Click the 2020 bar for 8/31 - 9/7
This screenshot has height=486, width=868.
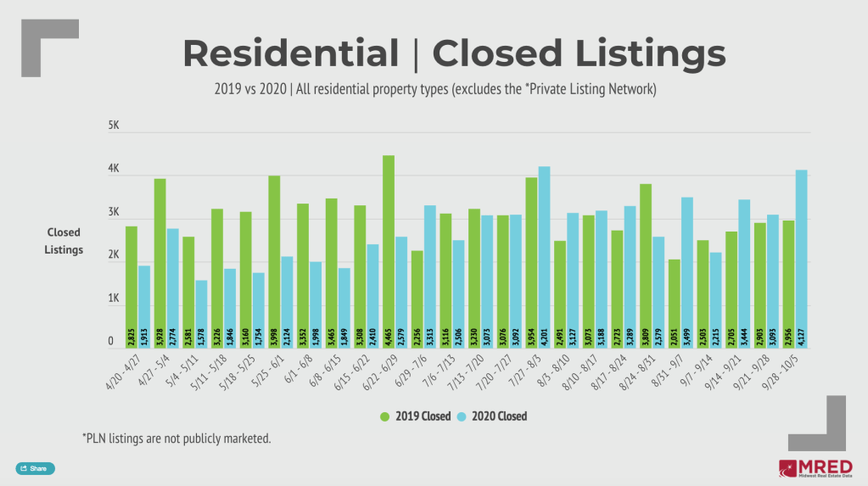[x=687, y=273]
